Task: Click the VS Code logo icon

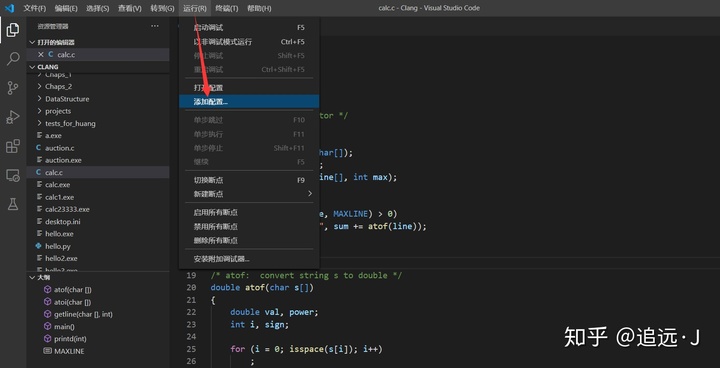Action: (9, 8)
